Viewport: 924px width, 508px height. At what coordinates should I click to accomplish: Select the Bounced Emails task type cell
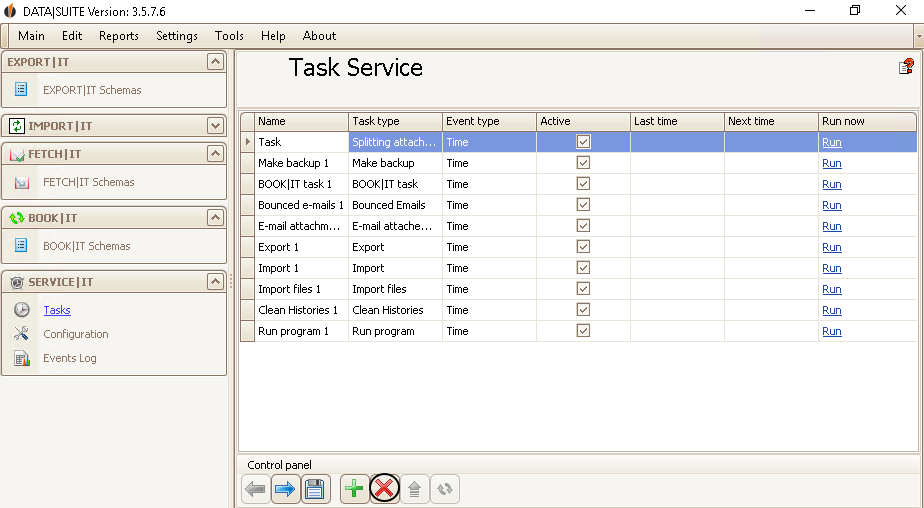coord(395,205)
